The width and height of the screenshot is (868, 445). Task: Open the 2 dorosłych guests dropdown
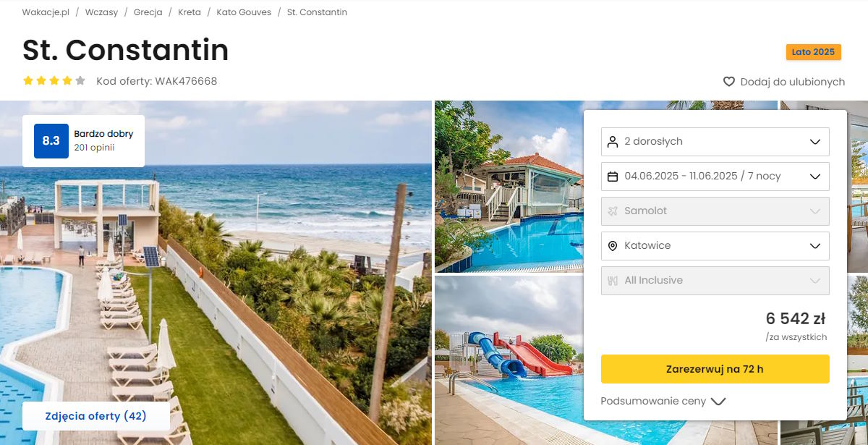(715, 142)
